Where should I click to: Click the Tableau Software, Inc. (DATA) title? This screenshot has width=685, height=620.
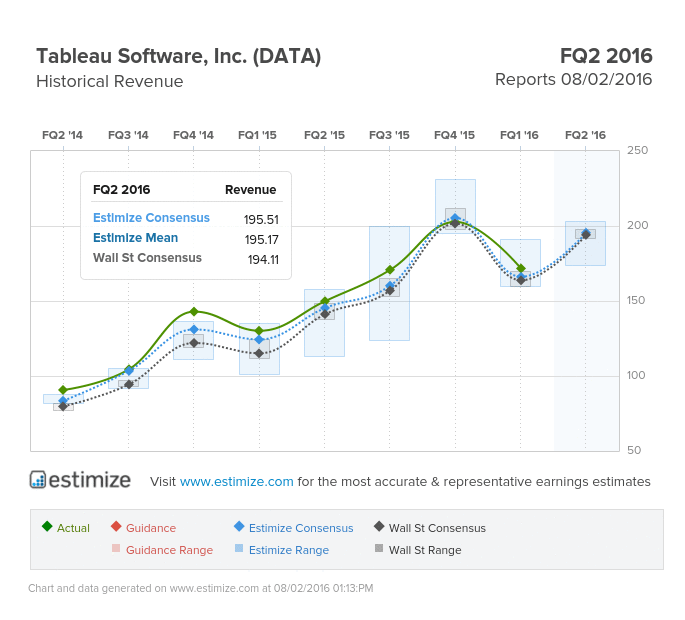click(x=179, y=56)
